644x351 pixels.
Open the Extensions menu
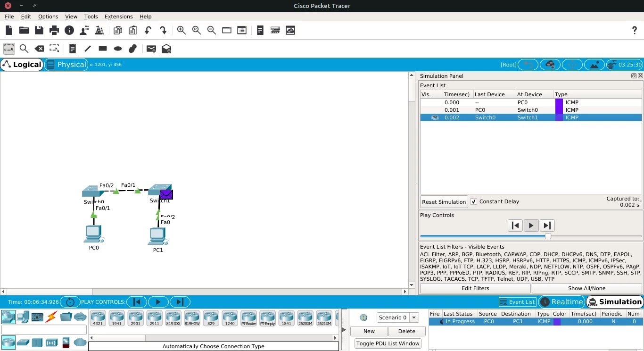pos(119,17)
